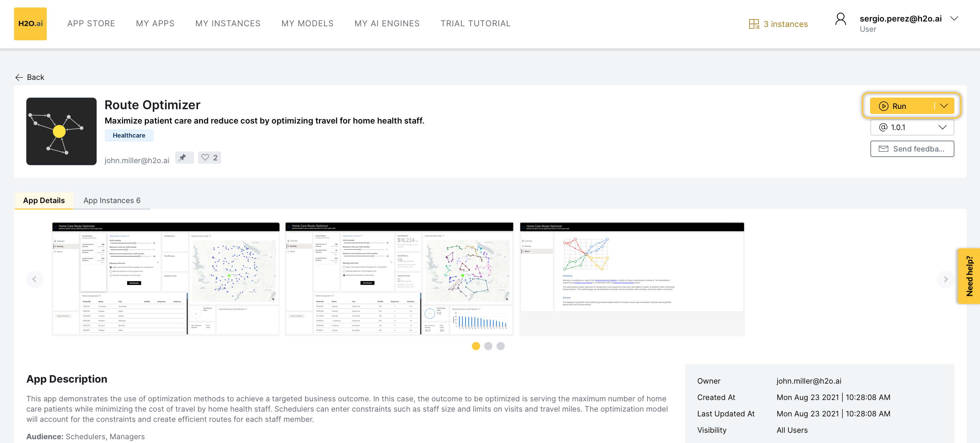
Task: Click the Back arrow icon
Action: [19, 77]
